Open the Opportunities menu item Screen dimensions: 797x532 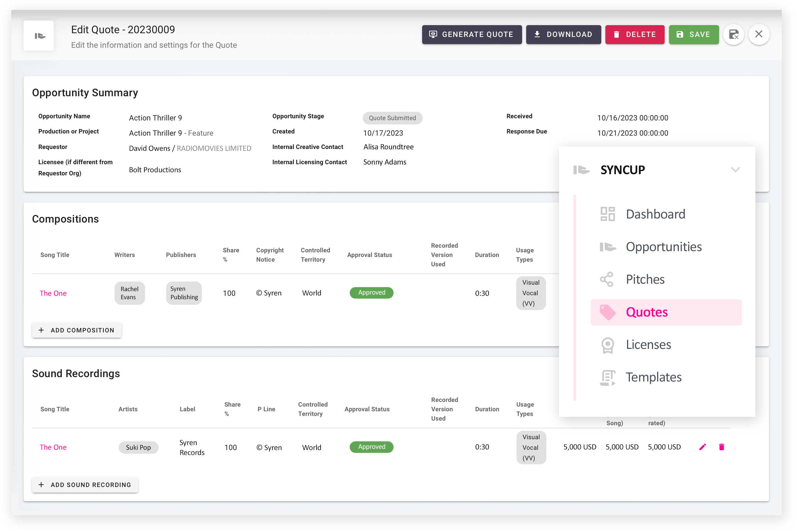(663, 247)
